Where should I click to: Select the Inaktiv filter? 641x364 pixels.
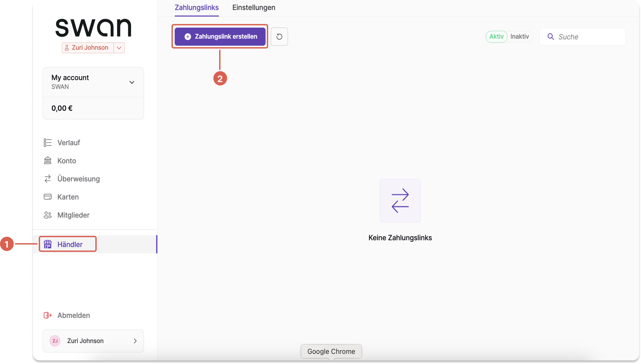[519, 37]
